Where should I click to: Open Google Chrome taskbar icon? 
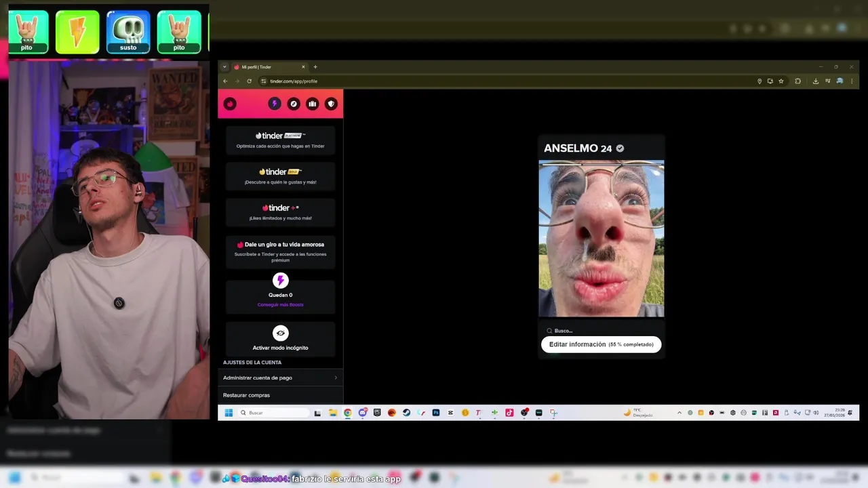[x=348, y=413]
